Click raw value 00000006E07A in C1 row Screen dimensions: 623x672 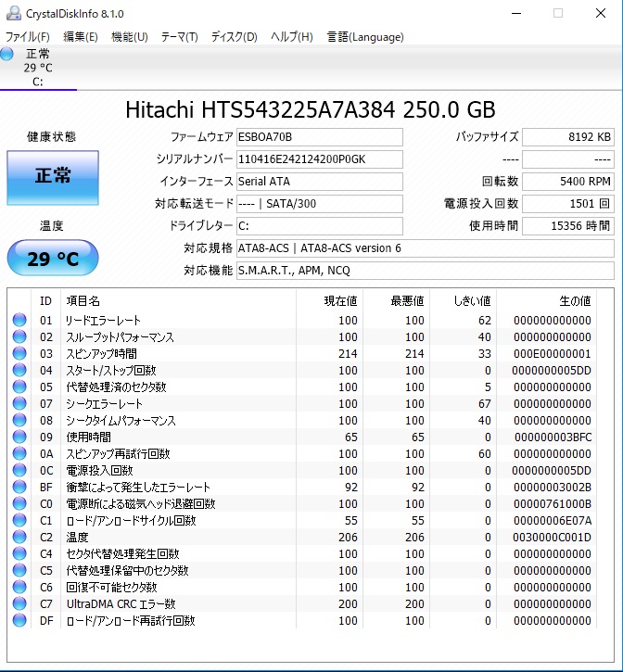pyautogui.click(x=553, y=520)
